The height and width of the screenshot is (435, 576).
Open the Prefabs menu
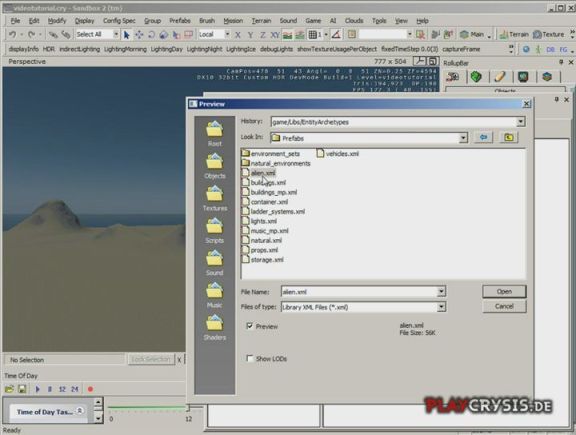point(180,21)
